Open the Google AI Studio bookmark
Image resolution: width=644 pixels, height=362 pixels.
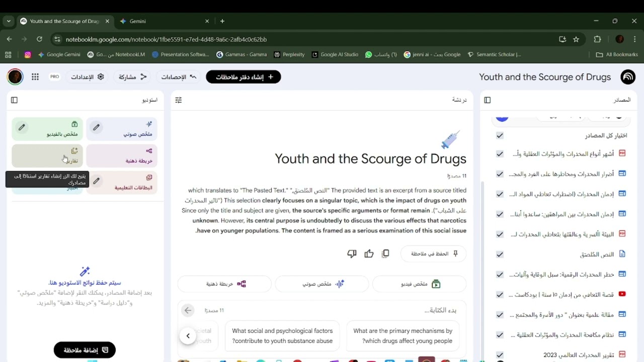tap(335, 54)
